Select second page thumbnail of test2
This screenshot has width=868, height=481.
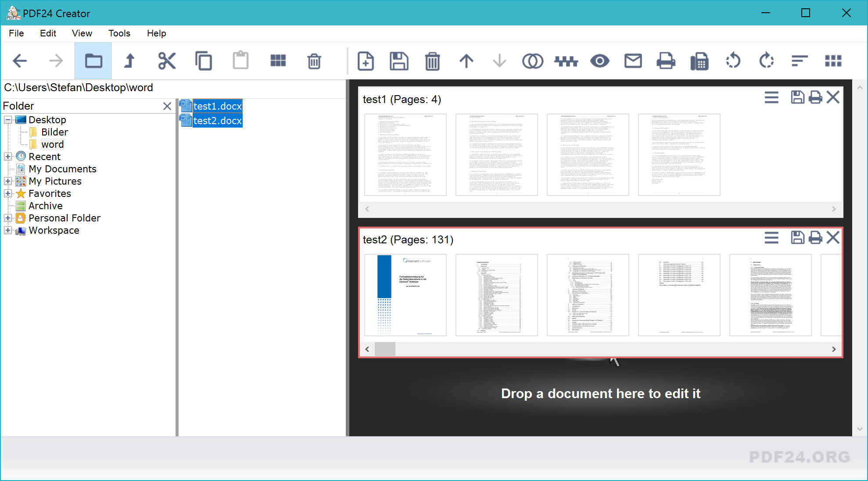click(x=497, y=295)
